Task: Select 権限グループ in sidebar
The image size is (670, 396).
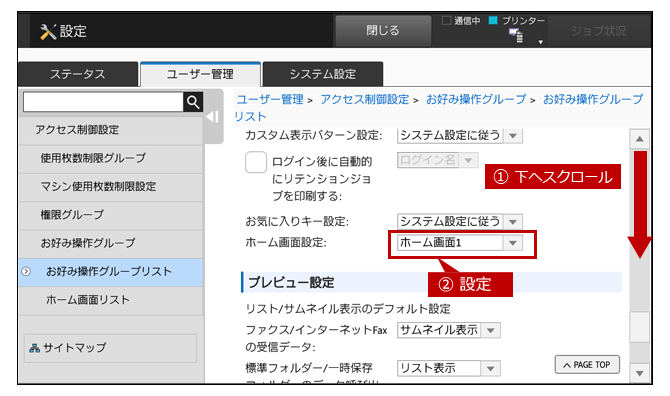Action: 111,215
